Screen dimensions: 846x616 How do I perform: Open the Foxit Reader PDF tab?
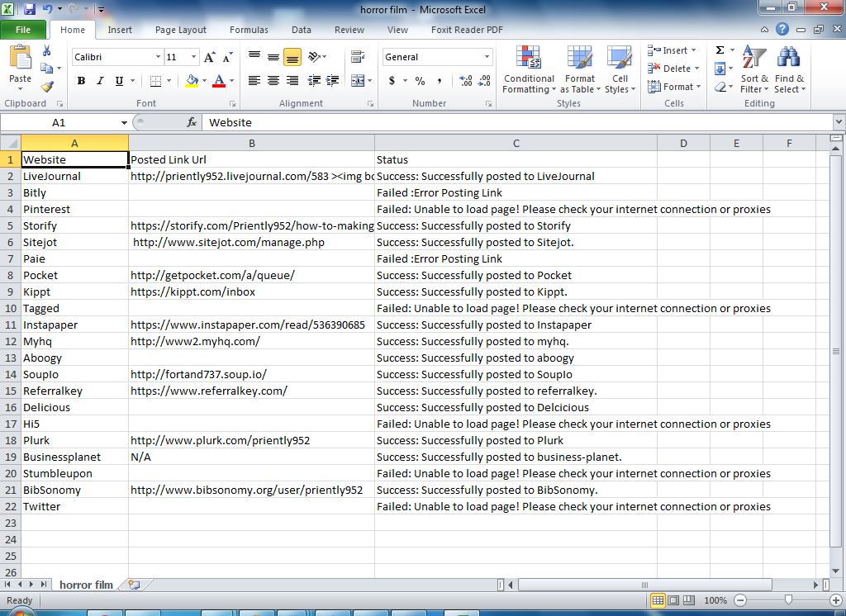[x=467, y=30]
